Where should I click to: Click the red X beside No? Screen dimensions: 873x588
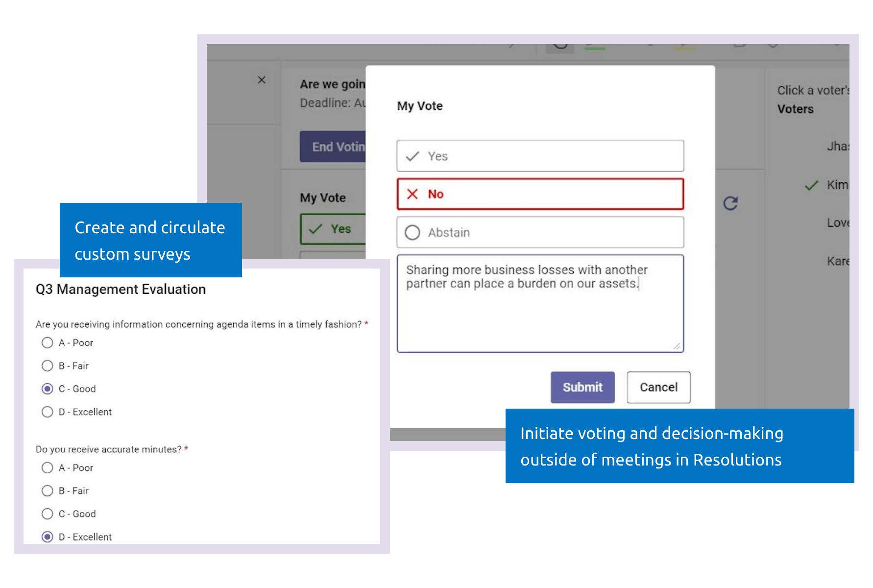click(x=412, y=194)
